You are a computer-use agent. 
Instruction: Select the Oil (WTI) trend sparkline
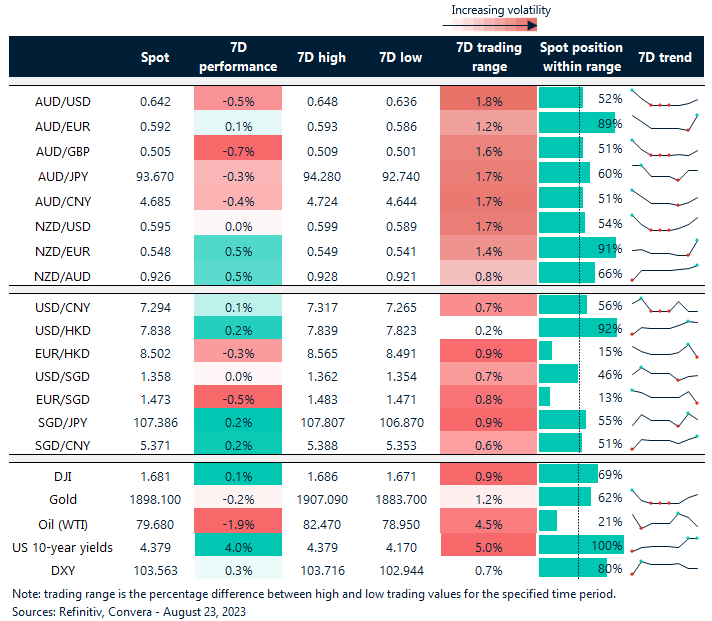(x=664, y=520)
